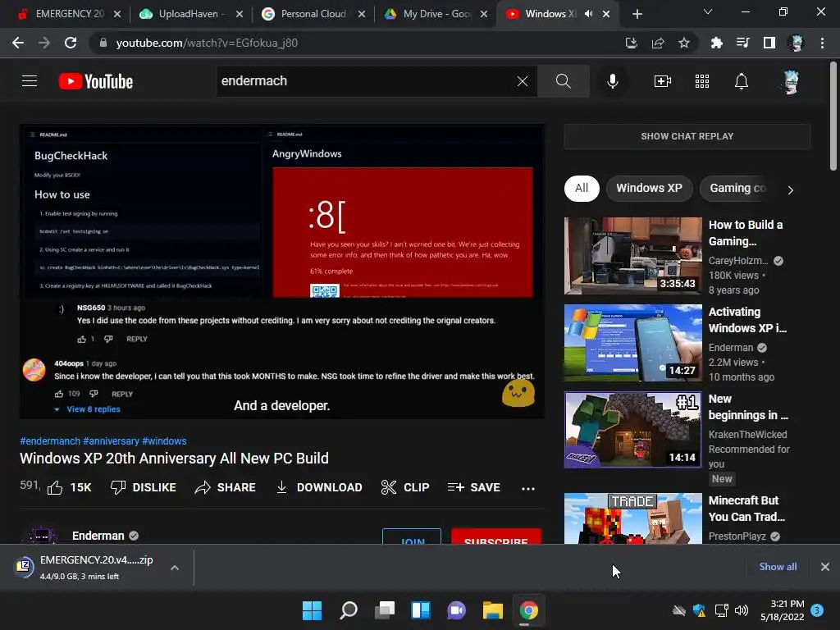Open Enderman channel name

(x=98, y=536)
